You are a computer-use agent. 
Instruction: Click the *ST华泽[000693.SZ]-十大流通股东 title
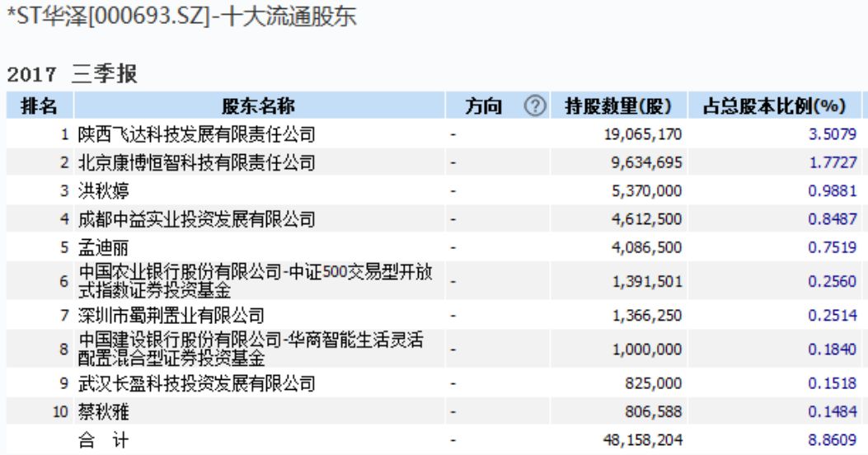coord(181,16)
